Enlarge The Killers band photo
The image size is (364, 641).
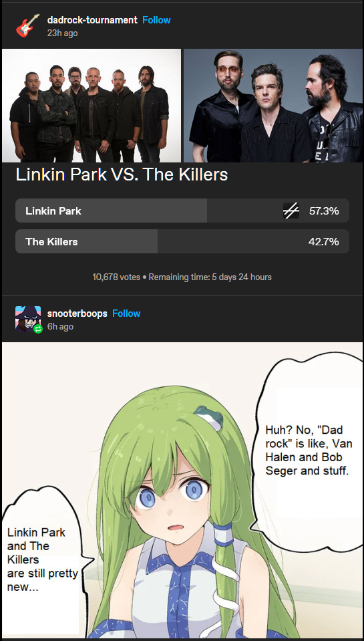click(273, 106)
